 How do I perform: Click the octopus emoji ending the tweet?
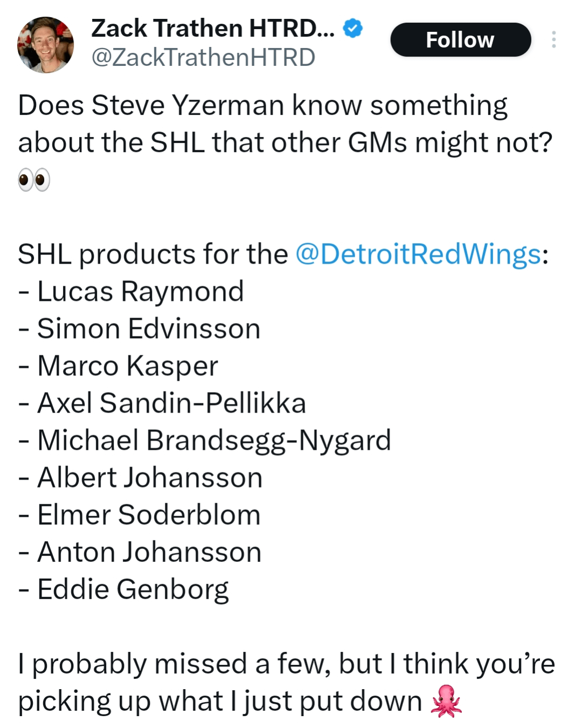pos(446,701)
